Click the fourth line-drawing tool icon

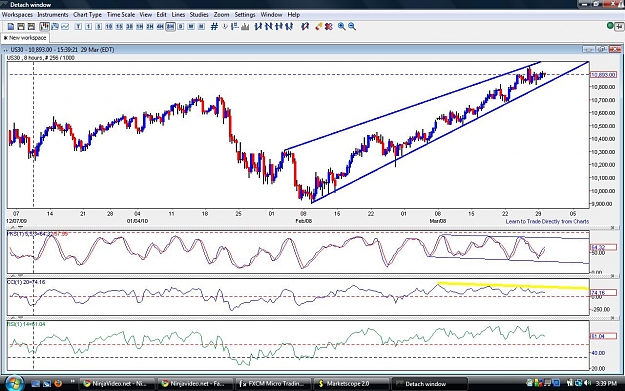click(289, 27)
